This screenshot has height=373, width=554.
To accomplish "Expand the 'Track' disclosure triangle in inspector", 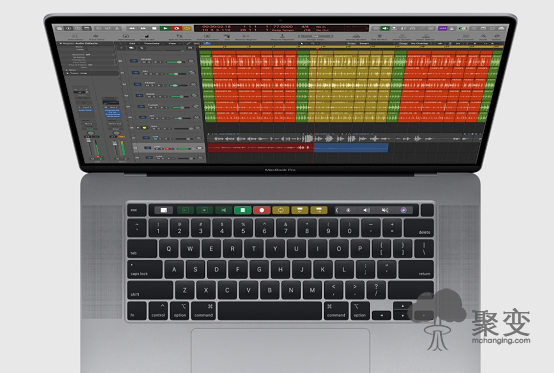I will point(67,73).
